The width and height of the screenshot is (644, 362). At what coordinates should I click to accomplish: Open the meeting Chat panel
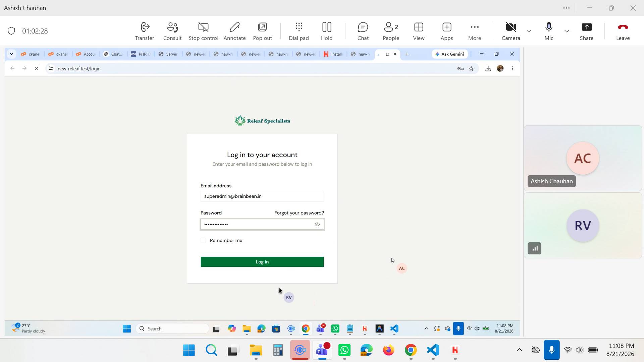pyautogui.click(x=363, y=31)
